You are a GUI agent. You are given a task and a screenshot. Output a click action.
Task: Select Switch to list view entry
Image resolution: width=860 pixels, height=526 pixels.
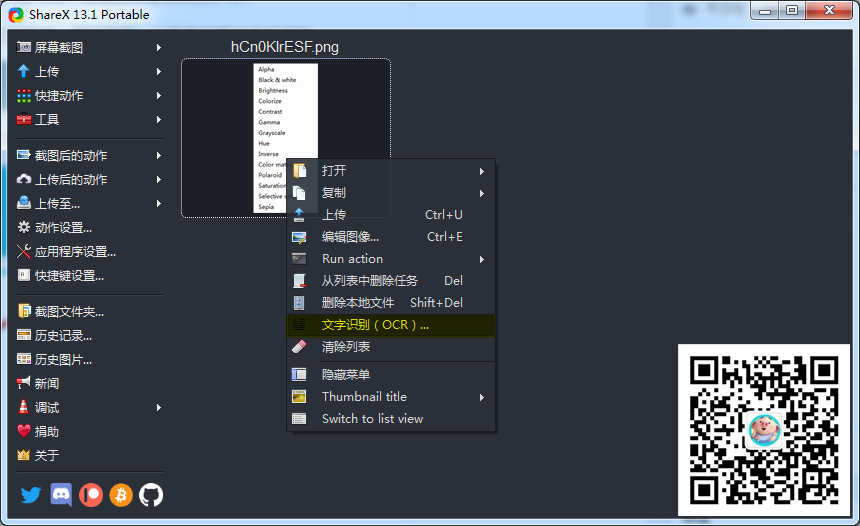[391, 418]
